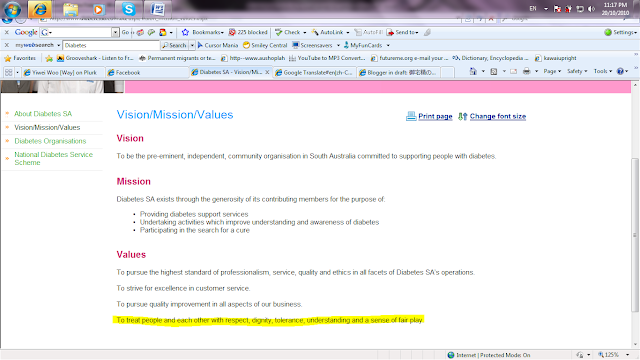Image resolution: width=640 pixels, height=360 pixels.
Task: Click the Quick Tabs grid icon
Action: pyautogui.click(x=8, y=72)
